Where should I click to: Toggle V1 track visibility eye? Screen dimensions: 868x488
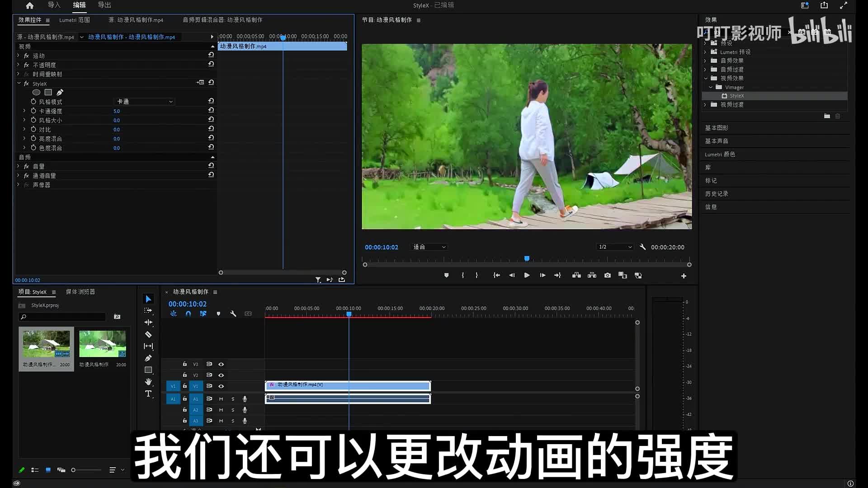(221, 386)
